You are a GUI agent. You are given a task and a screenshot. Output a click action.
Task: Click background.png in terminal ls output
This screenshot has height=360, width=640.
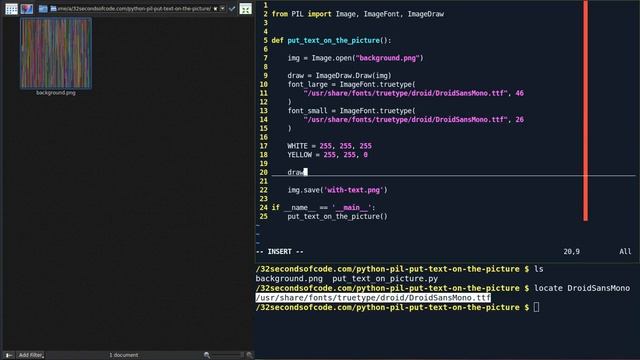[289, 279]
